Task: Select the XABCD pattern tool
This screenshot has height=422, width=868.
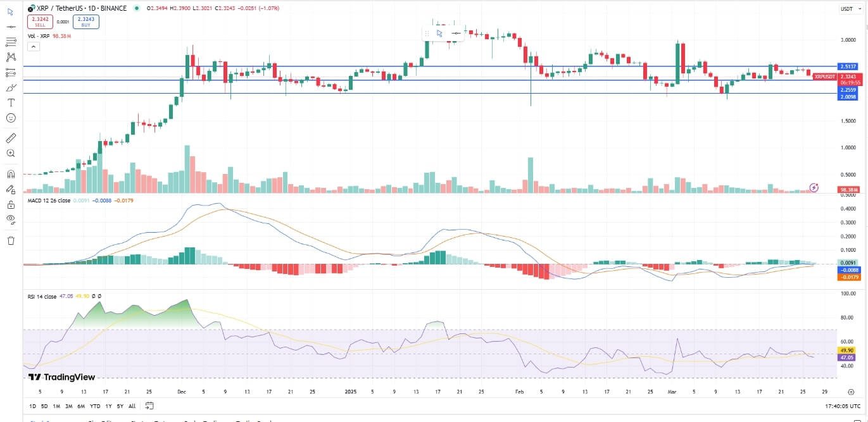Action: pos(10,56)
